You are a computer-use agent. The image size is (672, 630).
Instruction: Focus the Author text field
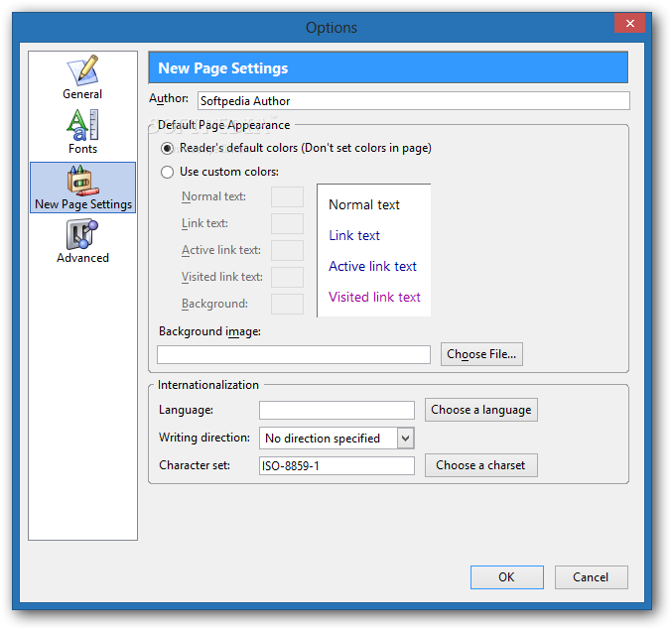tap(414, 101)
